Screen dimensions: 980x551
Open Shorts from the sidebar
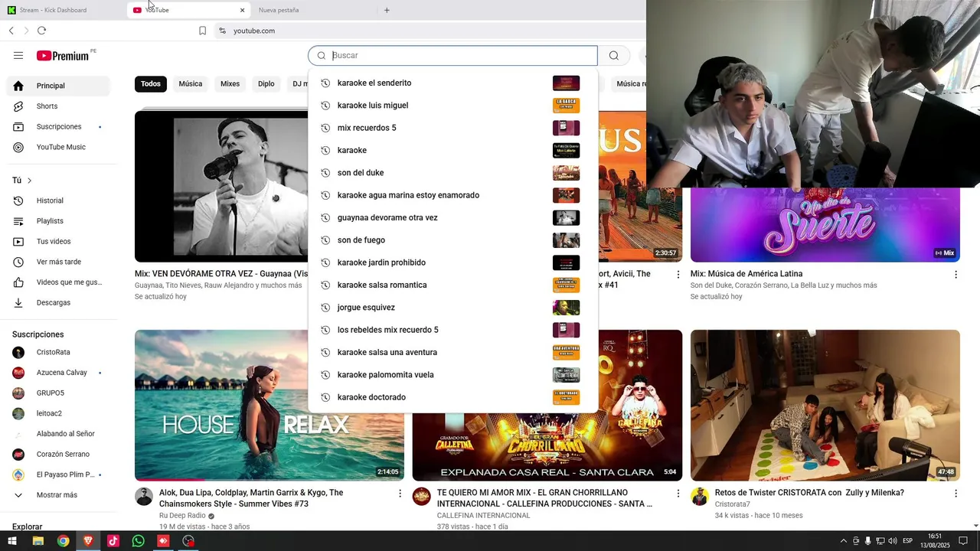58,106
